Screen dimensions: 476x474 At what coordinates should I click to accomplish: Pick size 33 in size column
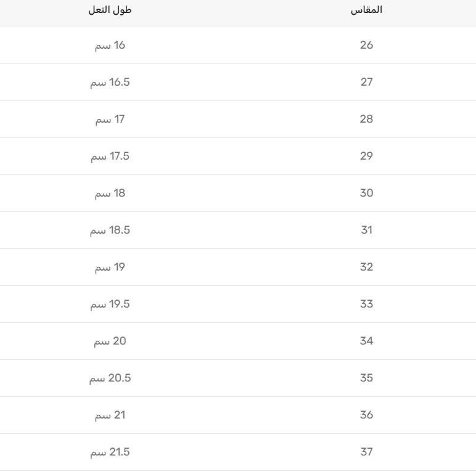(x=366, y=304)
